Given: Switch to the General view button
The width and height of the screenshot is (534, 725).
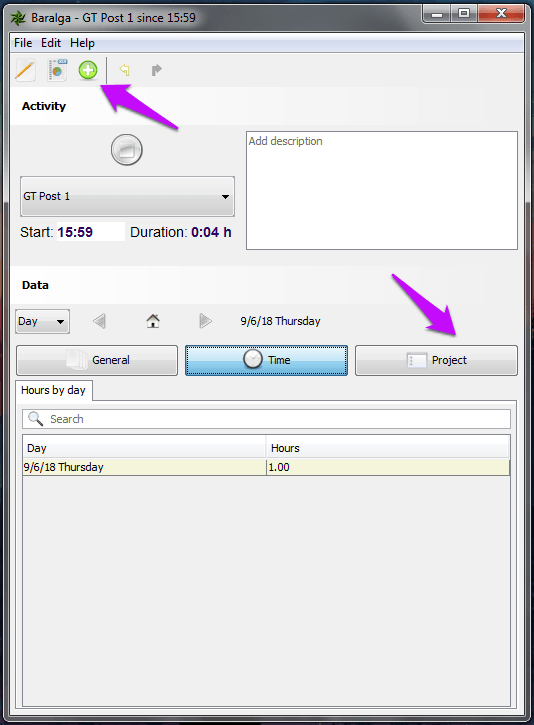Looking at the screenshot, I should pyautogui.click(x=97, y=360).
